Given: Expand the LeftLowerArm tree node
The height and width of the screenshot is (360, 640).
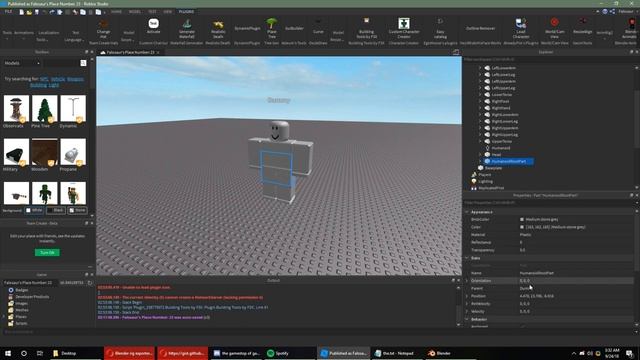Looking at the screenshot, I should pos(480,68).
